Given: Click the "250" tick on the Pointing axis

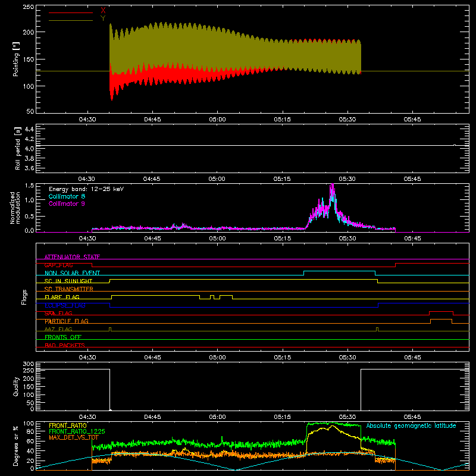Looking at the screenshot, I should pos(29,7).
